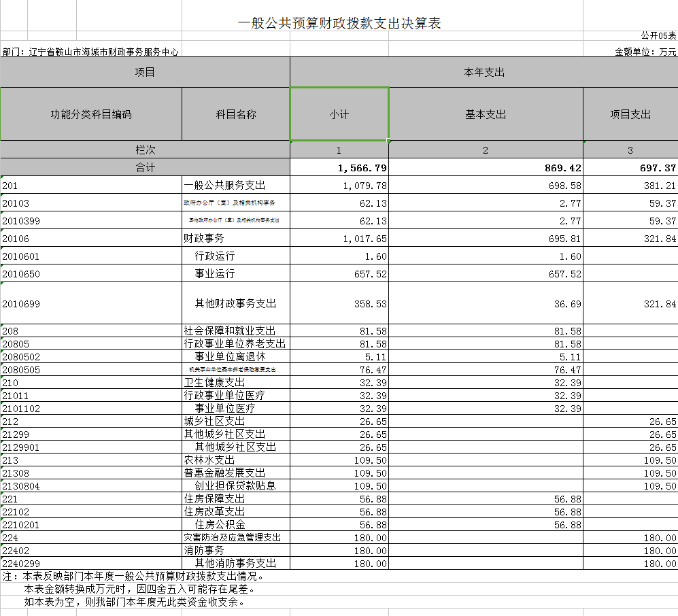Click 其他消防事务支出 cell
The image size is (678, 616).
tap(236, 563)
